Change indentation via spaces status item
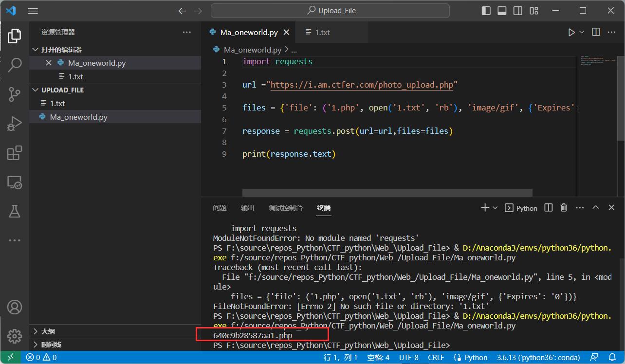This screenshot has width=625, height=364. (x=378, y=358)
